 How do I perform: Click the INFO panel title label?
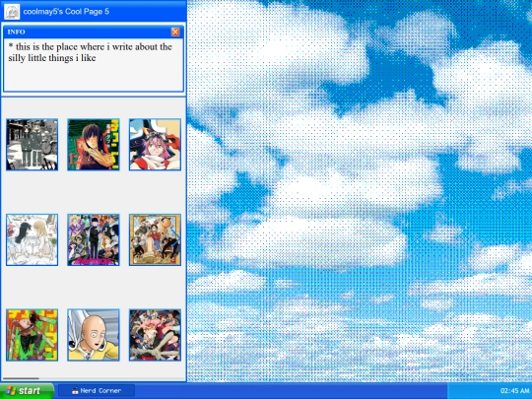click(17, 32)
